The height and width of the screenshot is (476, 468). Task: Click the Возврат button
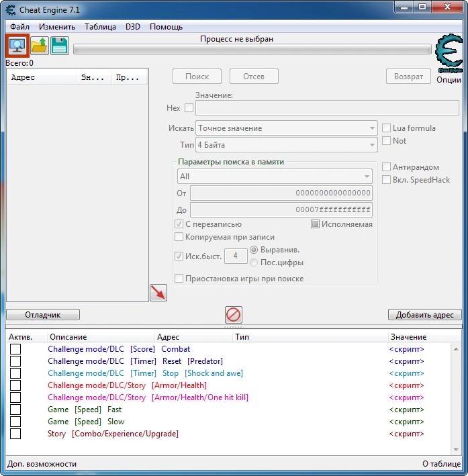coord(408,76)
